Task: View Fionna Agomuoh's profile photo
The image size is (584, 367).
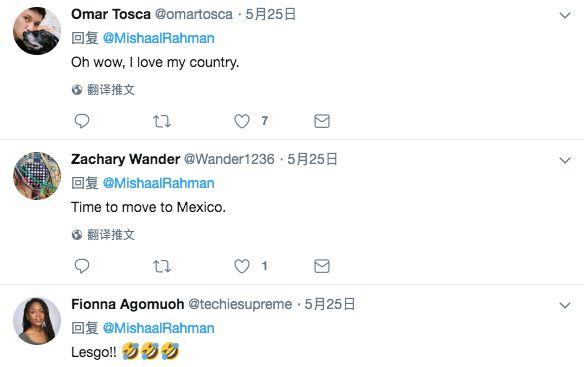Action: tap(37, 321)
